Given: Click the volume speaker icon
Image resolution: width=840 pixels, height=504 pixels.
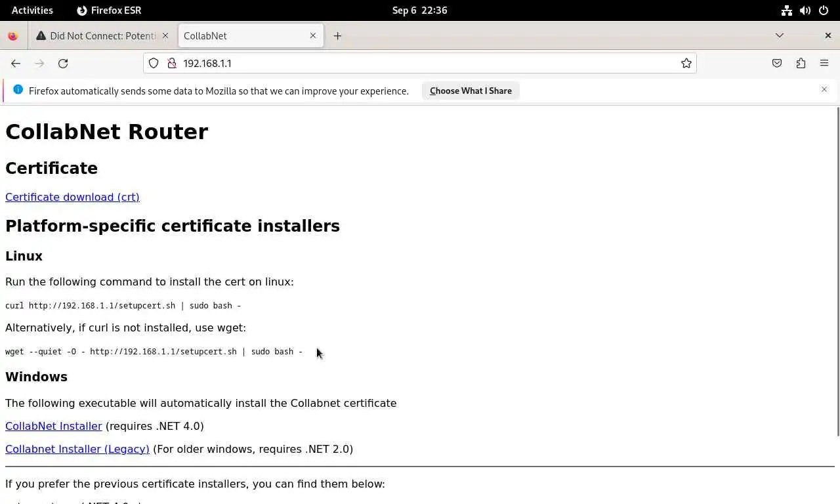Looking at the screenshot, I should [805, 10].
